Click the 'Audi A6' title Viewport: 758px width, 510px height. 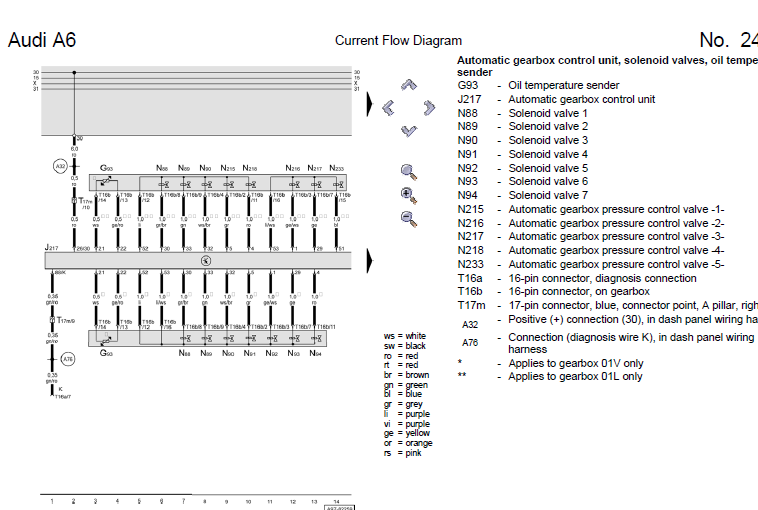(42, 40)
